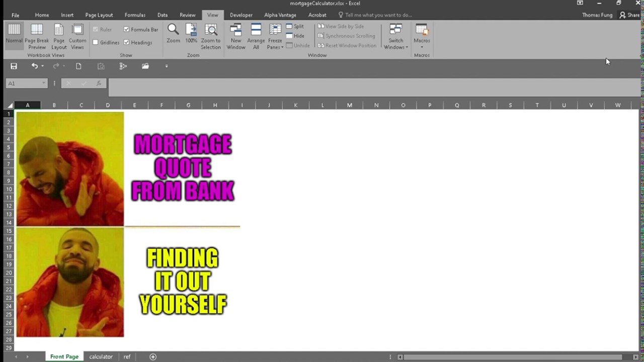Open Custom Views dialog
The height and width of the screenshot is (362, 644).
(77, 36)
